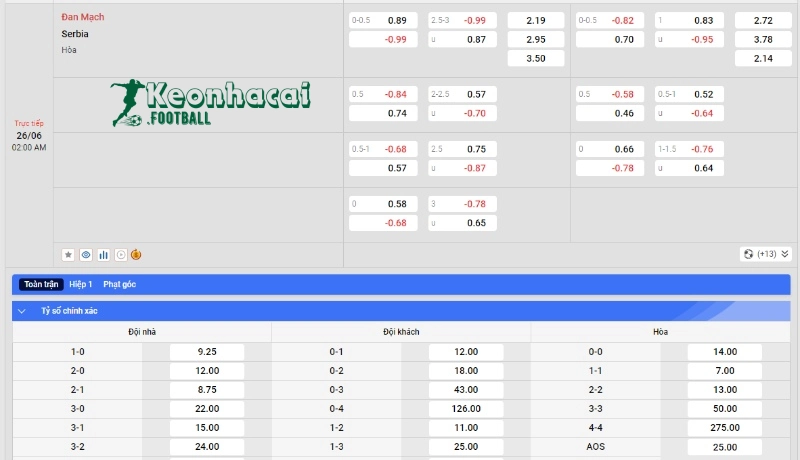Click the Serbia team name
This screenshot has width=800, height=460.
pyautogui.click(x=73, y=33)
